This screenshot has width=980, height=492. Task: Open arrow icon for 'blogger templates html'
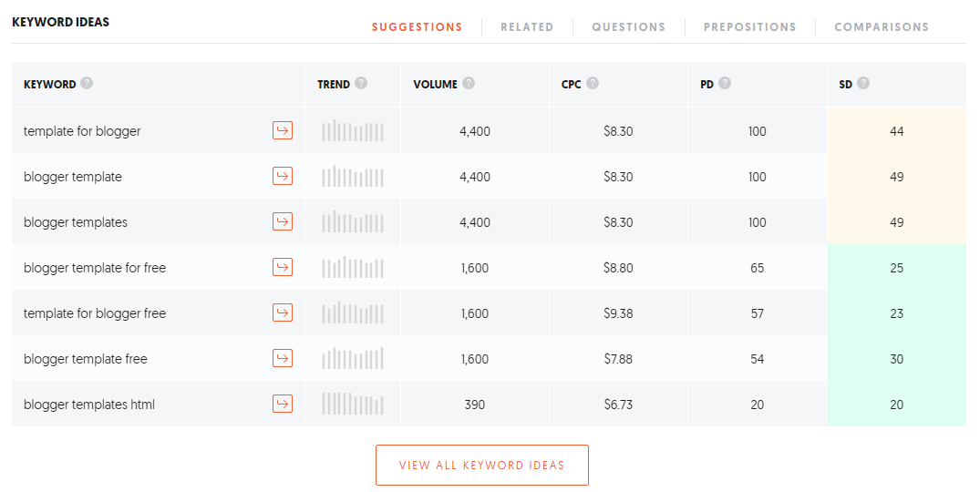[x=283, y=404]
